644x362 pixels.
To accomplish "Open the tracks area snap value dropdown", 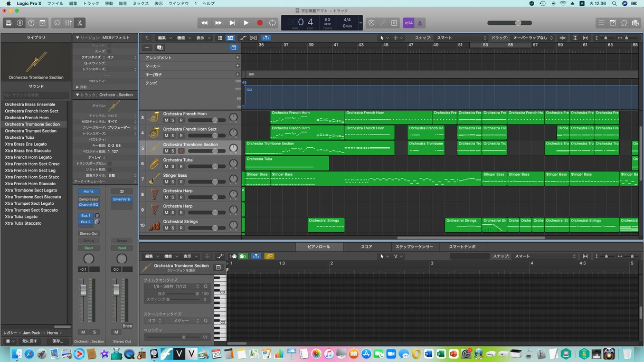I will (460, 38).
